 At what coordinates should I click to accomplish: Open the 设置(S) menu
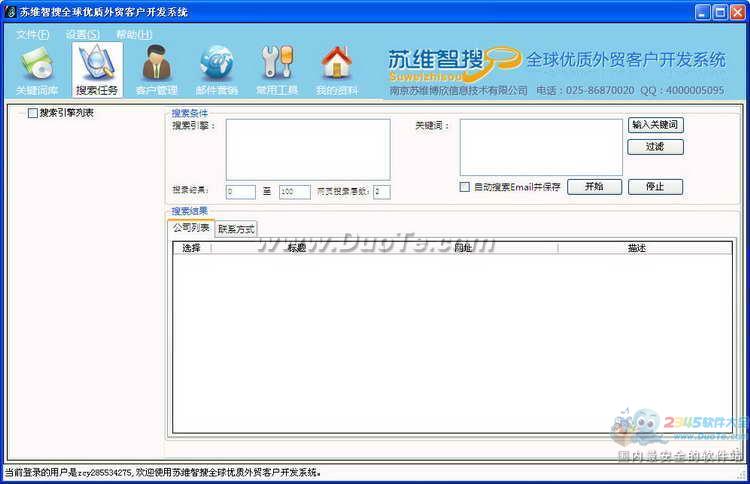83,34
